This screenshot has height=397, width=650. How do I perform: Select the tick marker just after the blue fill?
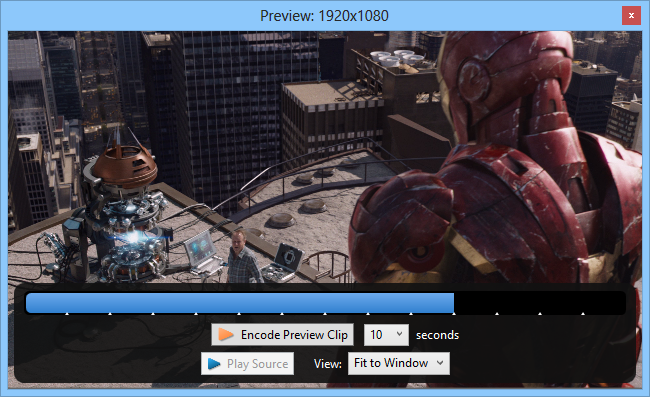point(497,314)
